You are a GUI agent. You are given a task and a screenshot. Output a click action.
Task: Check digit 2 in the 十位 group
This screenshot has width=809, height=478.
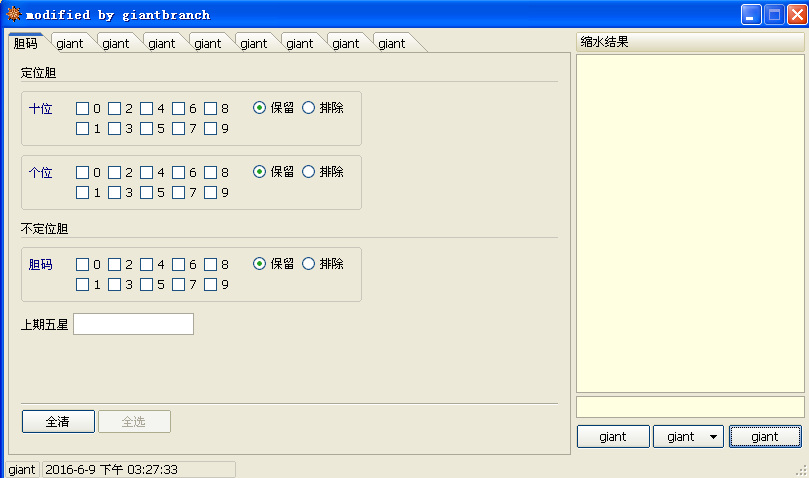click(x=115, y=108)
